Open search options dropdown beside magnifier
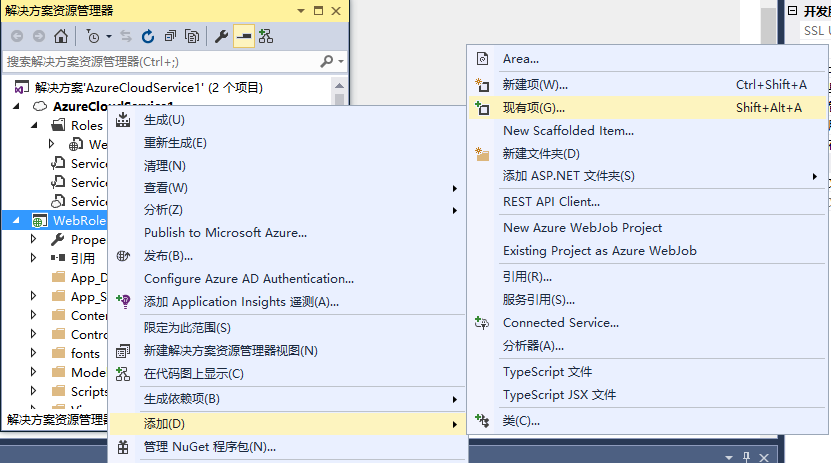This screenshot has height=463, width=831. coord(341,61)
